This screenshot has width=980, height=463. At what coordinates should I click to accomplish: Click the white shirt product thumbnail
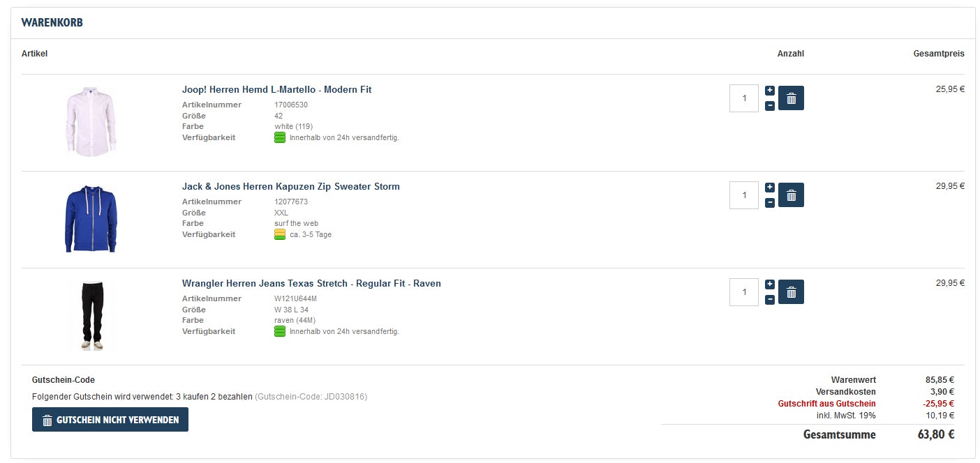click(91, 122)
